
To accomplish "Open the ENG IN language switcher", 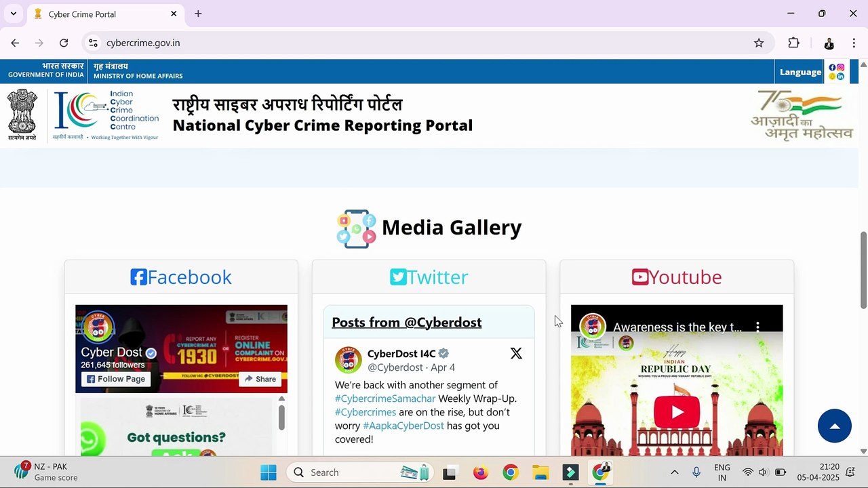I will pos(722,472).
